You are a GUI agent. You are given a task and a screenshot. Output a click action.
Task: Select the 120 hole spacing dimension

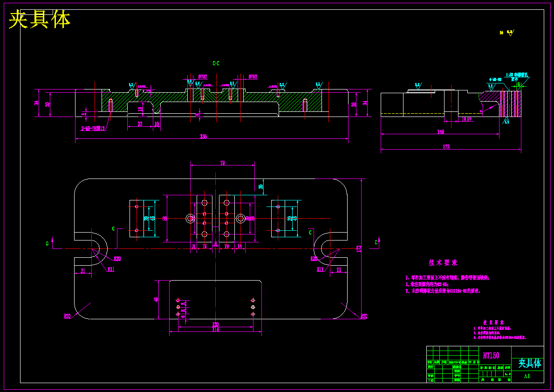(216, 324)
